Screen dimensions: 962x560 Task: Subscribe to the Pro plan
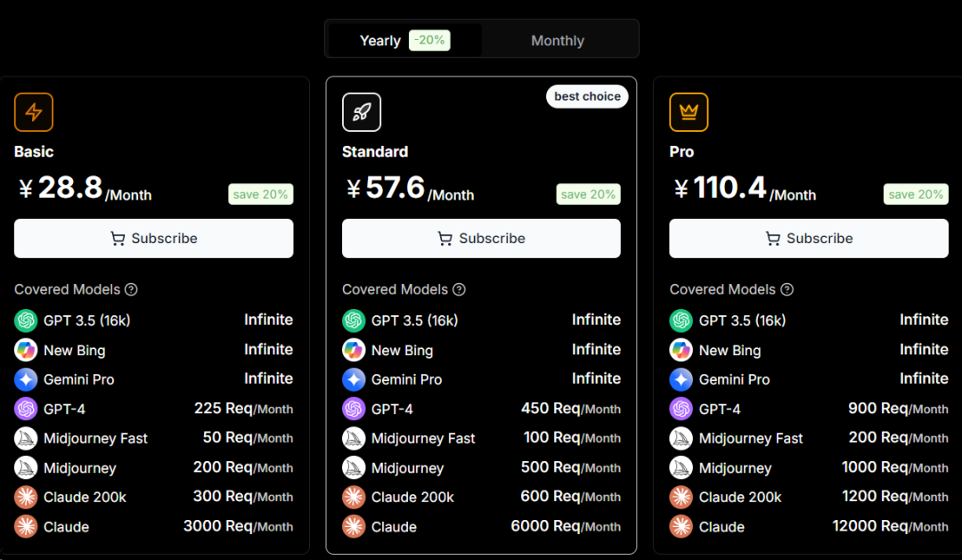point(809,239)
